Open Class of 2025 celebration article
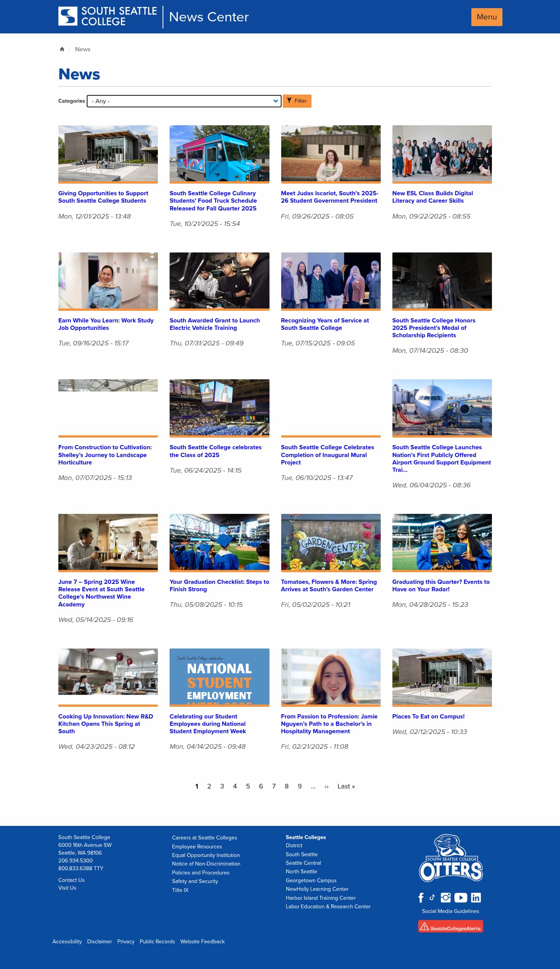Image resolution: width=560 pixels, height=969 pixels. (x=215, y=451)
